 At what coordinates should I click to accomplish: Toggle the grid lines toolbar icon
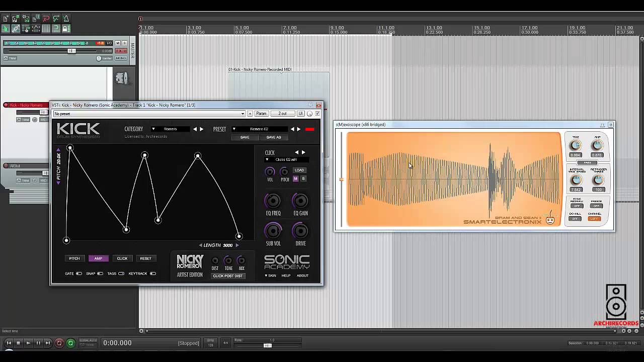click(46, 28)
